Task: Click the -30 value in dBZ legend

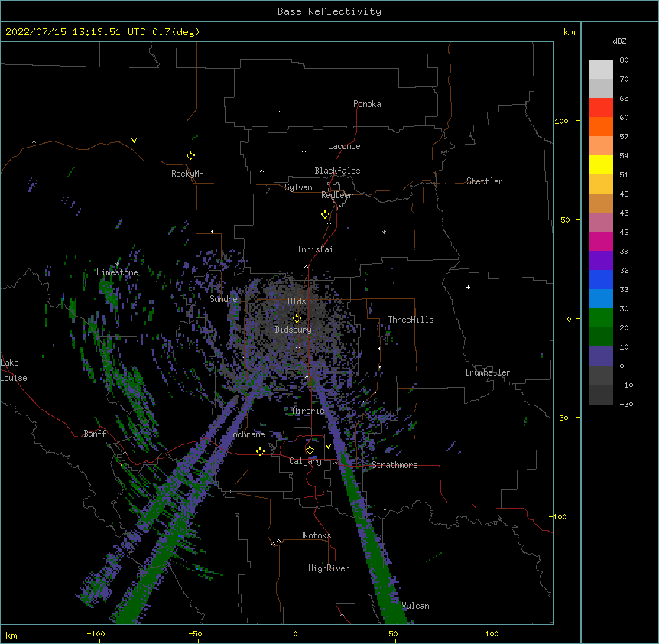Action: (x=626, y=404)
